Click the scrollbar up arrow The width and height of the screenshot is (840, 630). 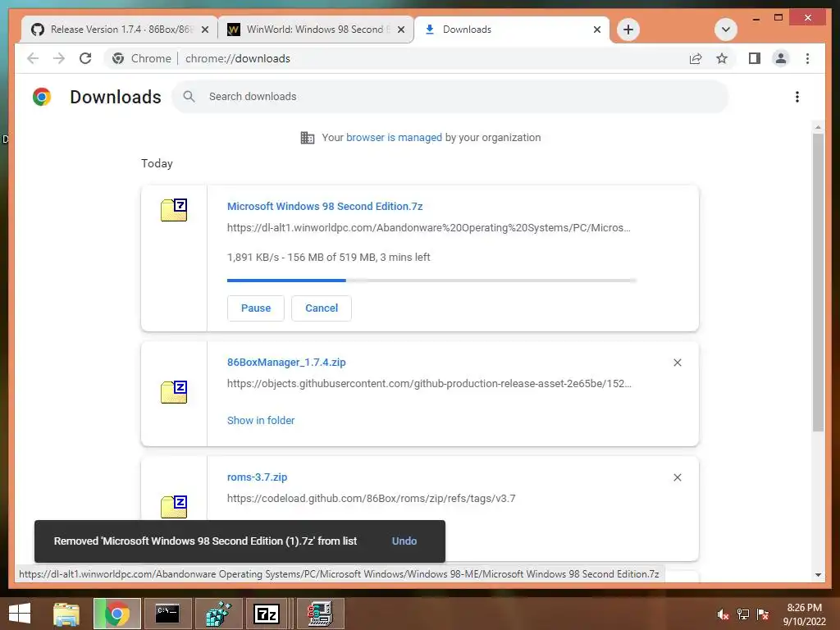point(818,127)
